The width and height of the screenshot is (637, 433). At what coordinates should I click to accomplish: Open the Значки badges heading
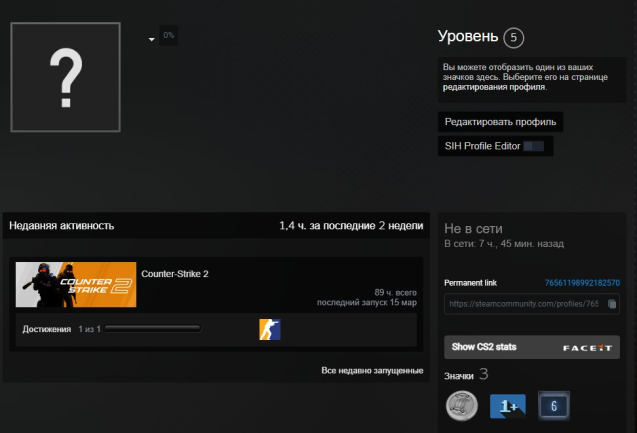point(459,376)
